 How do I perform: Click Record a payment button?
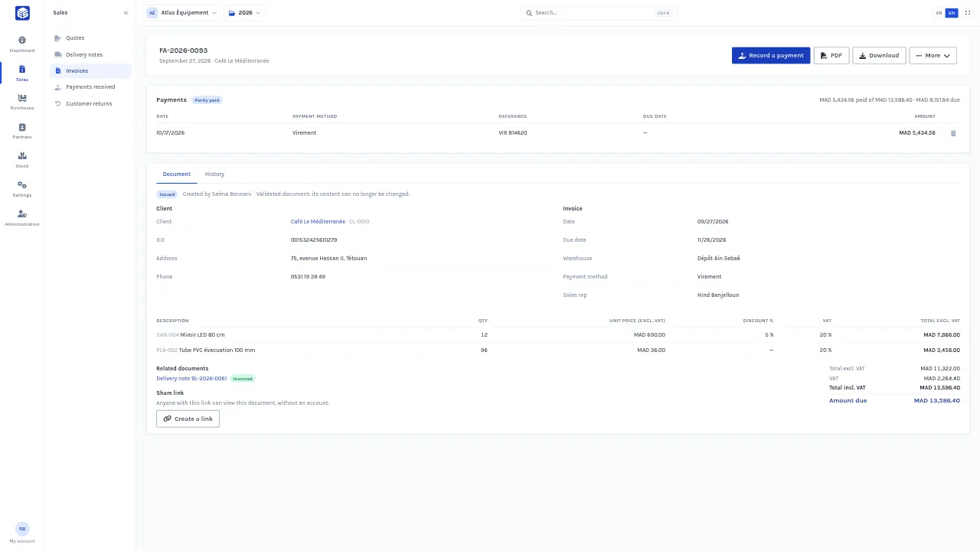click(771, 55)
